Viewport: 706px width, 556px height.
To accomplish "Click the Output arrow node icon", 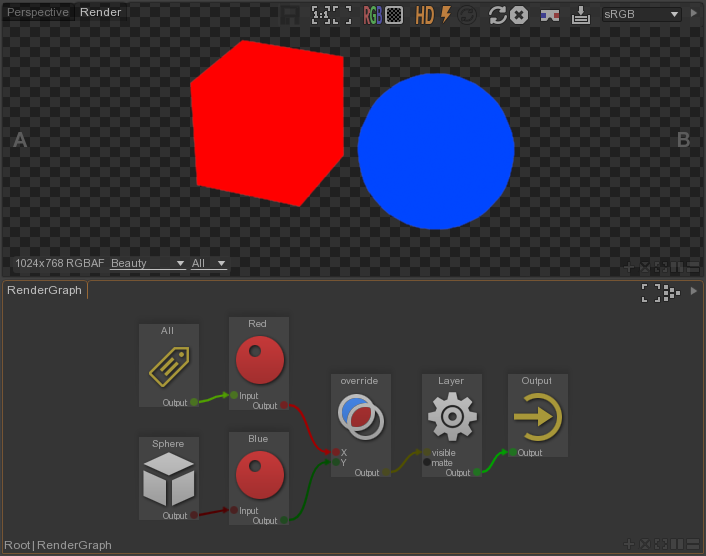I will [x=537, y=417].
